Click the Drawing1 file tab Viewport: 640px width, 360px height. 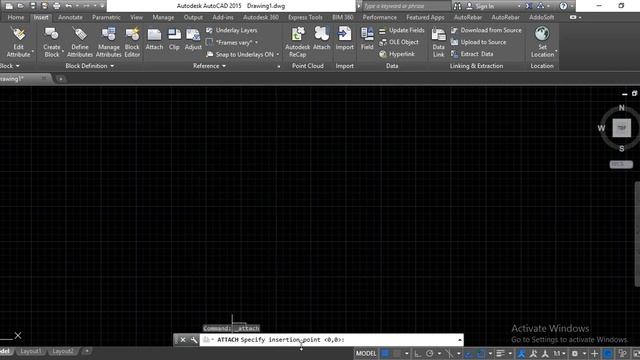[x=22, y=79]
